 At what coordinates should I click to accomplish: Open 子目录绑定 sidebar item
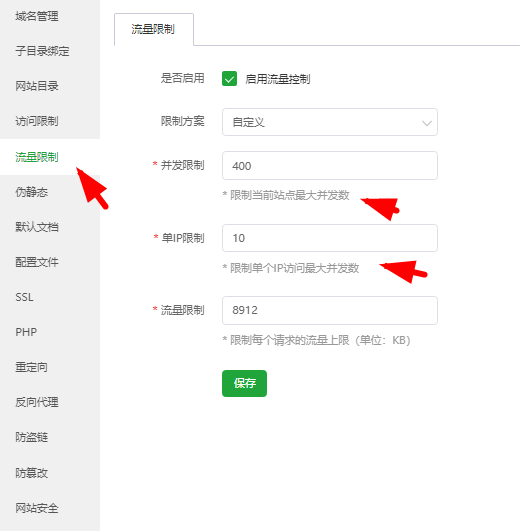42,51
